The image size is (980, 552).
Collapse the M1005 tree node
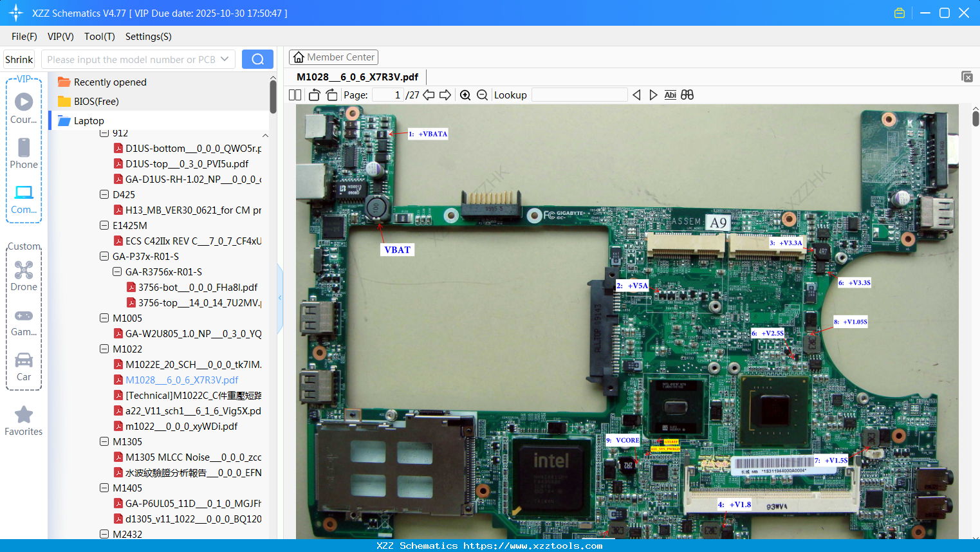pos(104,318)
